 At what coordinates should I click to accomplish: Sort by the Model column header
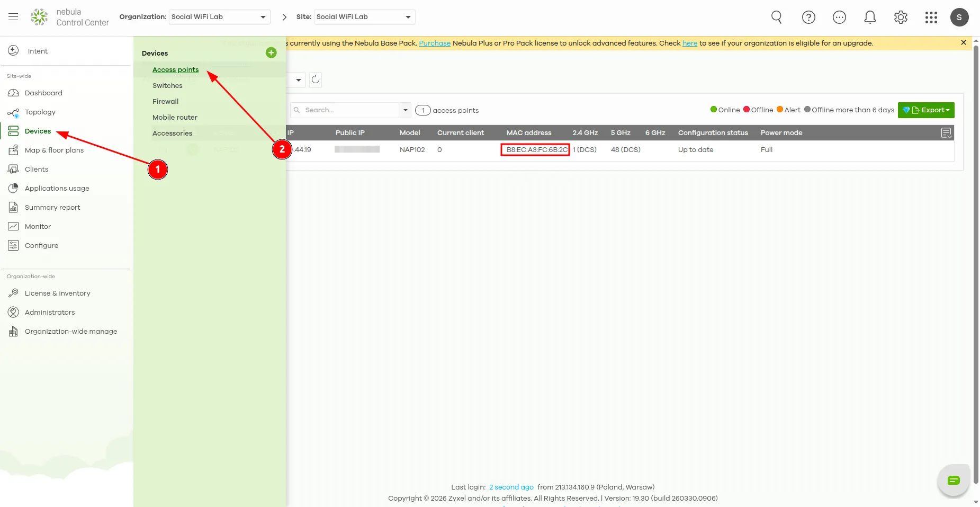click(410, 132)
